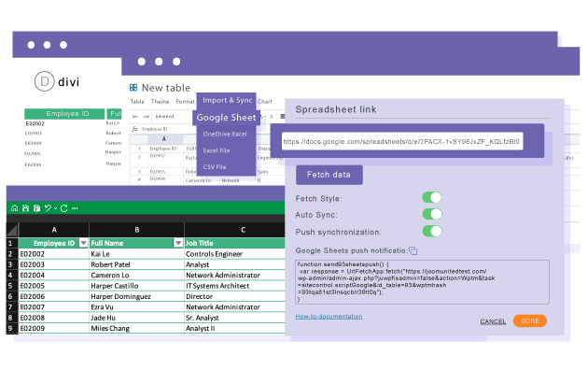Click the E02009 cell in Excel
The image size is (588, 370).
(54, 328)
